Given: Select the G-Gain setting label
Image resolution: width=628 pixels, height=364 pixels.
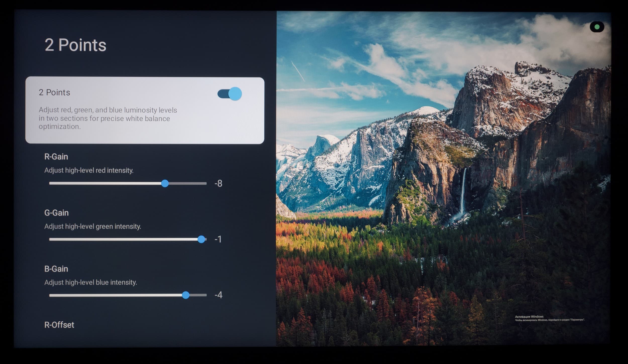Looking at the screenshot, I should 56,213.
